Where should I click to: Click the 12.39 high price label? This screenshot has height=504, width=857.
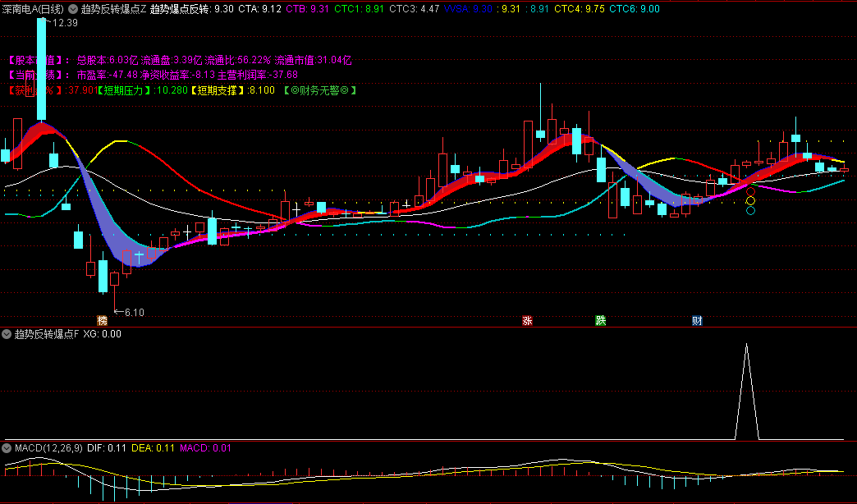[x=64, y=23]
